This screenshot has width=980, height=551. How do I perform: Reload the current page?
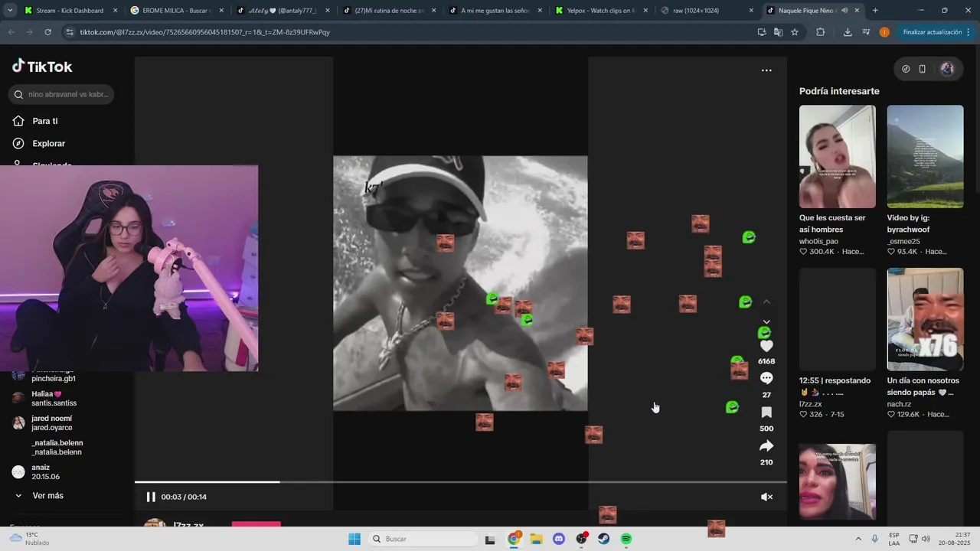(47, 32)
